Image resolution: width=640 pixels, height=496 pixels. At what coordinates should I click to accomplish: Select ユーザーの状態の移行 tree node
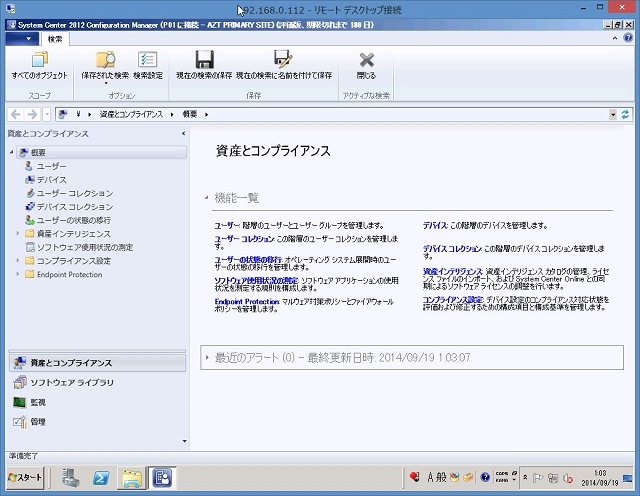(x=73, y=220)
